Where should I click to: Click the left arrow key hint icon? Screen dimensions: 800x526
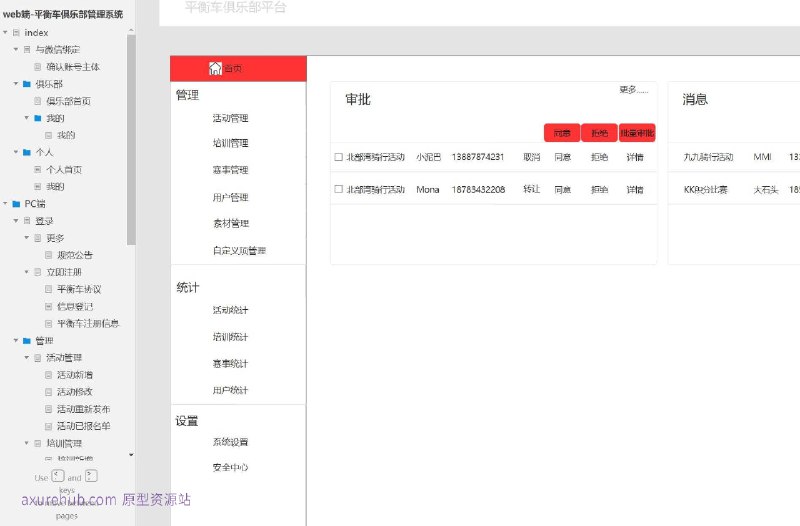(x=58, y=476)
